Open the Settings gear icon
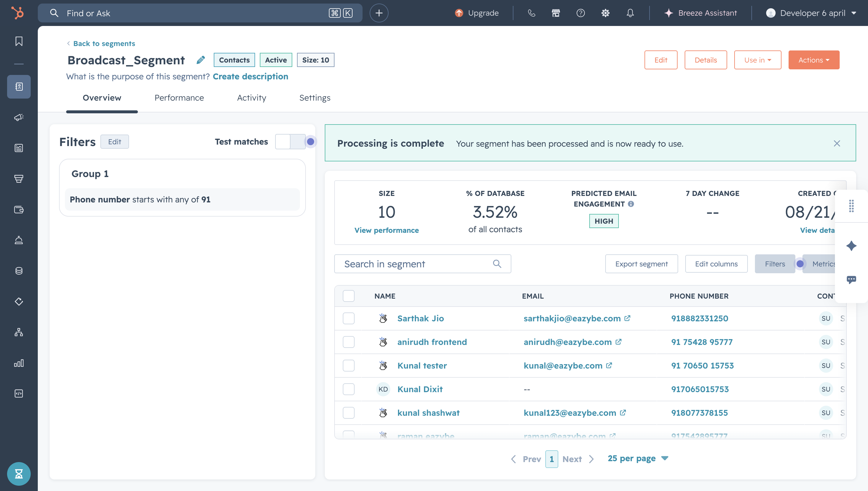The width and height of the screenshot is (868, 491). (x=606, y=13)
